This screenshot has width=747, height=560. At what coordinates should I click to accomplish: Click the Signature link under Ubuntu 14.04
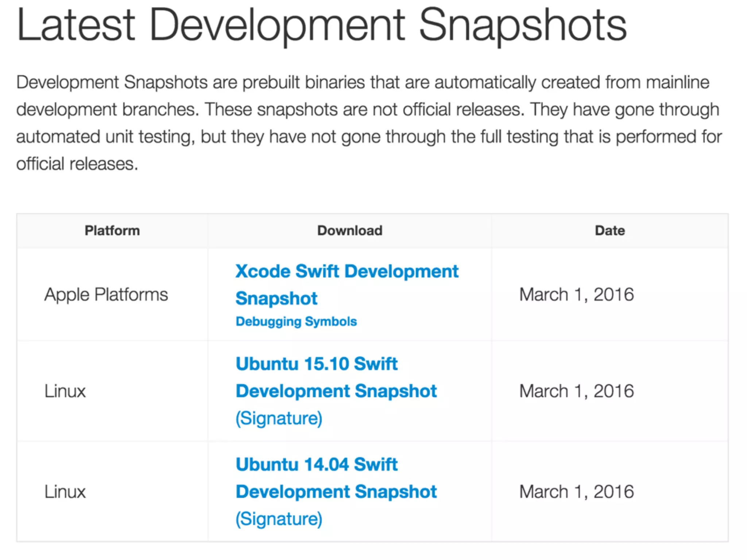pyautogui.click(x=279, y=519)
